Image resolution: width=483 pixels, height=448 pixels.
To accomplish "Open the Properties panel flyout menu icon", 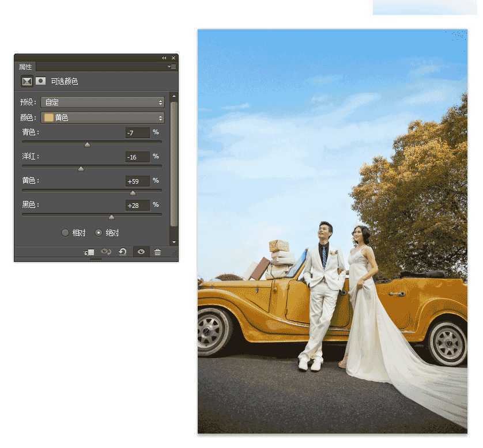I will pyautogui.click(x=171, y=67).
